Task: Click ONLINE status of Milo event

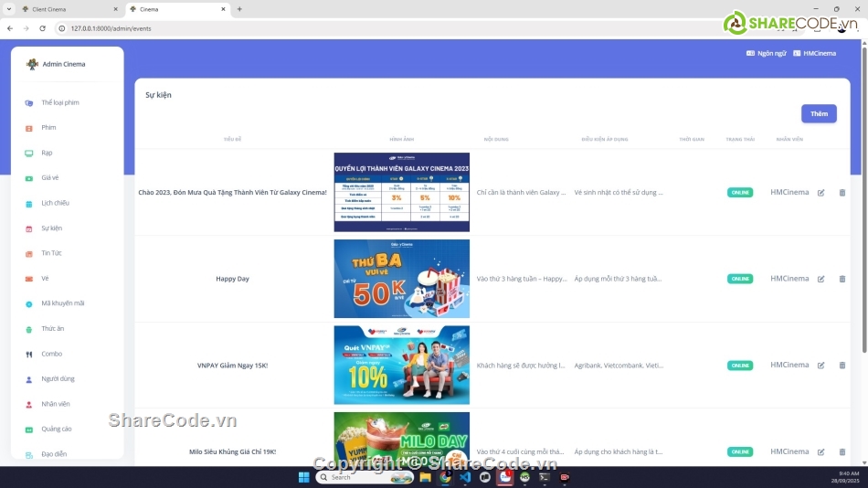Action: point(739,452)
